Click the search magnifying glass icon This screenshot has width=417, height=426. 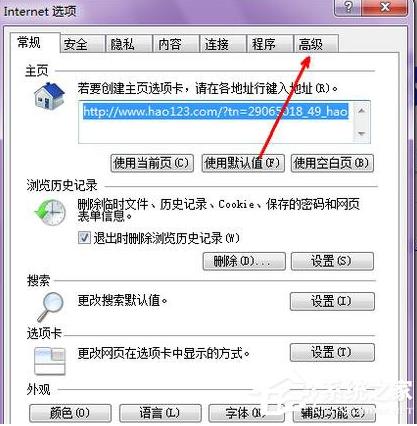pyautogui.click(x=50, y=307)
